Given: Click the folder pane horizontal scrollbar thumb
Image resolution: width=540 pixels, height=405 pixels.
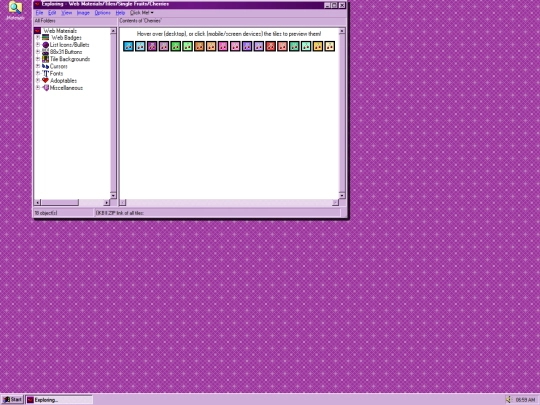Looking at the screenshot, I should [x=60, y=202].
